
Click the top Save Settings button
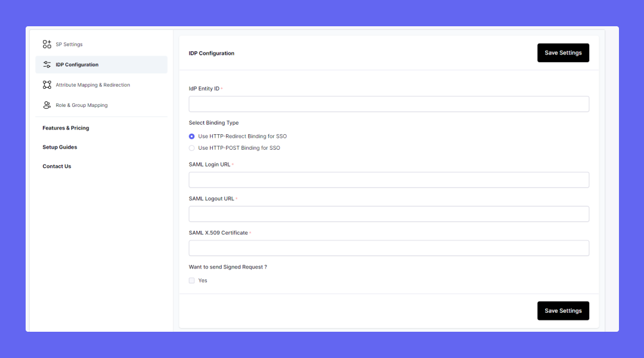click(563, 53)
